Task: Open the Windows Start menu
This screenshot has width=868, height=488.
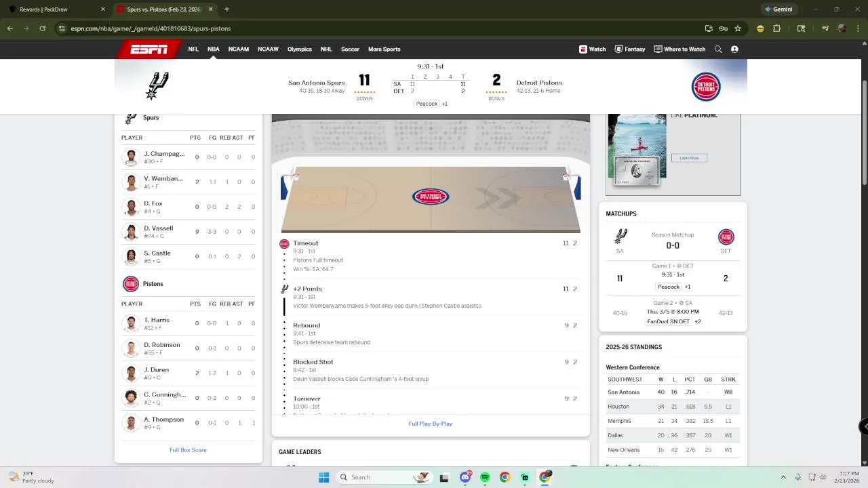Action: click(323, 477)
